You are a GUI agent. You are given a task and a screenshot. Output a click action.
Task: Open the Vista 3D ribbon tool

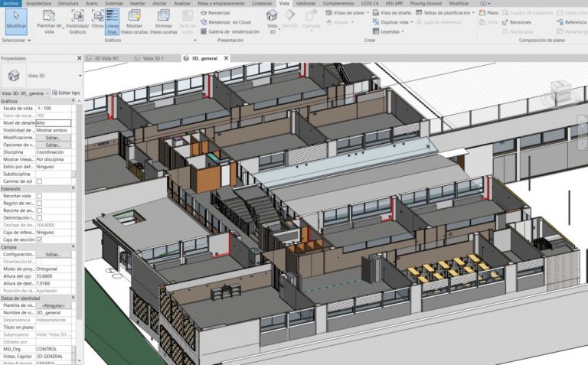(x=272, y=20)
